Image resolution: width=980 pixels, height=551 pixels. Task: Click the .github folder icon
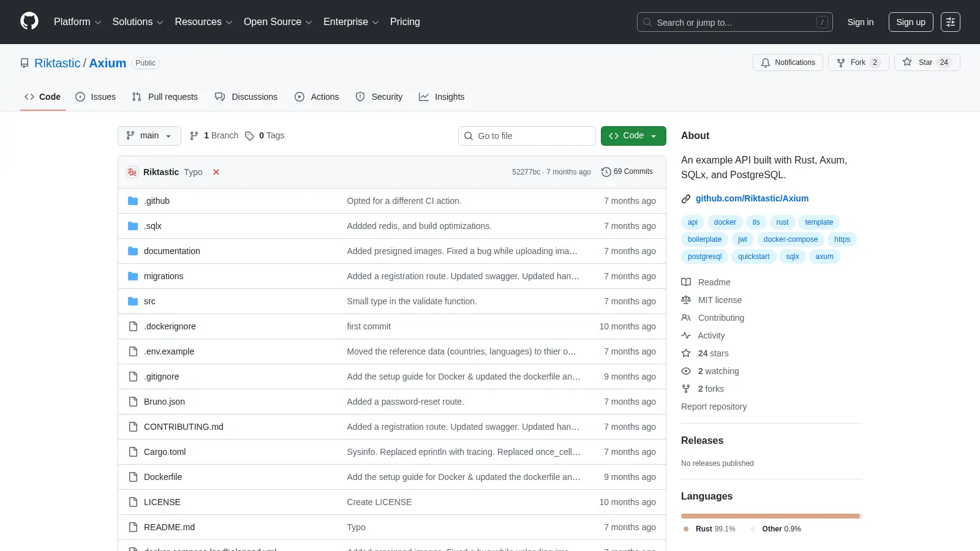coord(133,201)
